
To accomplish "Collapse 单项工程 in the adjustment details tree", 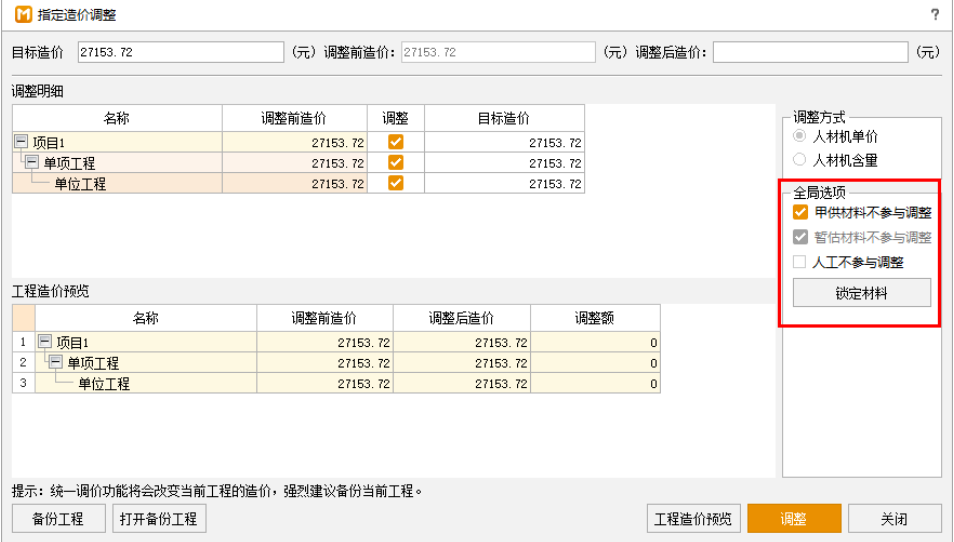I will (x=31, y=163).
